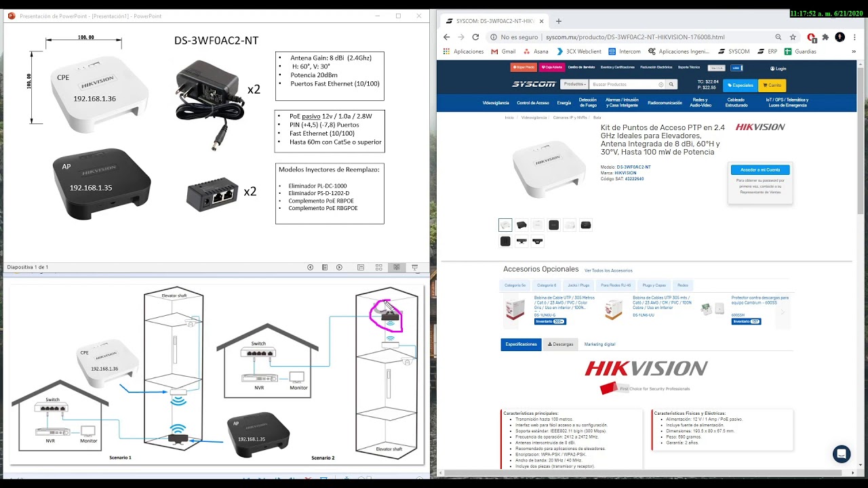Click the red Opera-style extension icon

(811, 37)
